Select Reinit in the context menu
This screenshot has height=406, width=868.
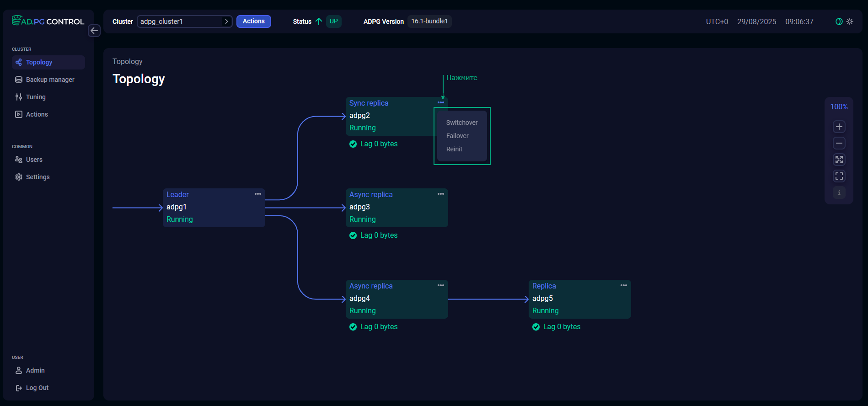coord(454,149)
